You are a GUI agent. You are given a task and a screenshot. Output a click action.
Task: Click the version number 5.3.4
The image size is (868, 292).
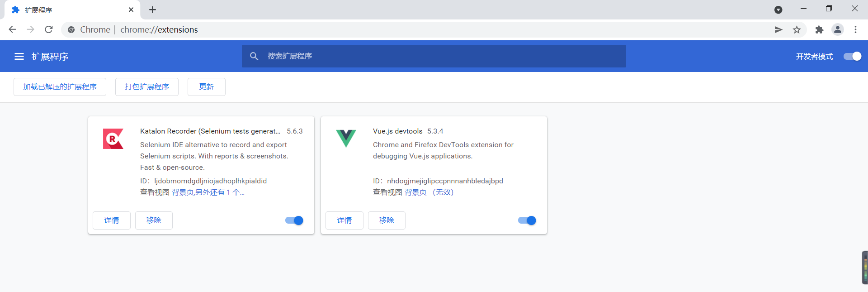[435, 131]
